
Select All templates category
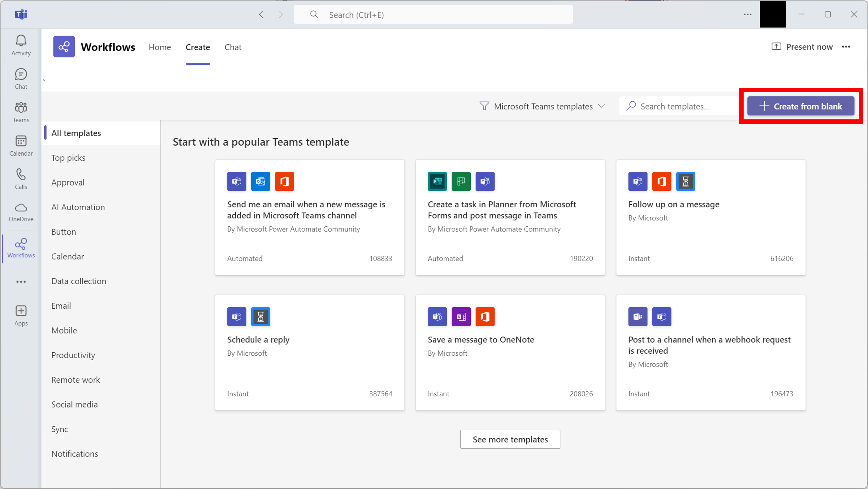(x=101, y=133)
